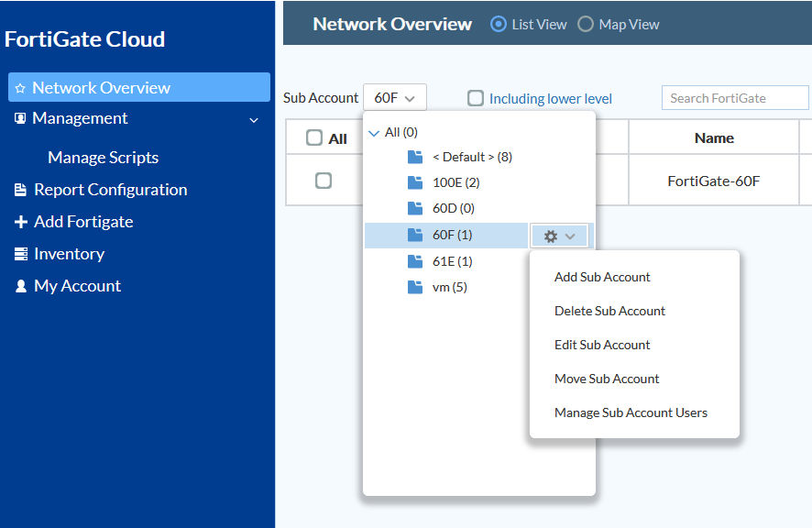Open the My Account page
Screen dimensions: 812x528
pos(77,286)
